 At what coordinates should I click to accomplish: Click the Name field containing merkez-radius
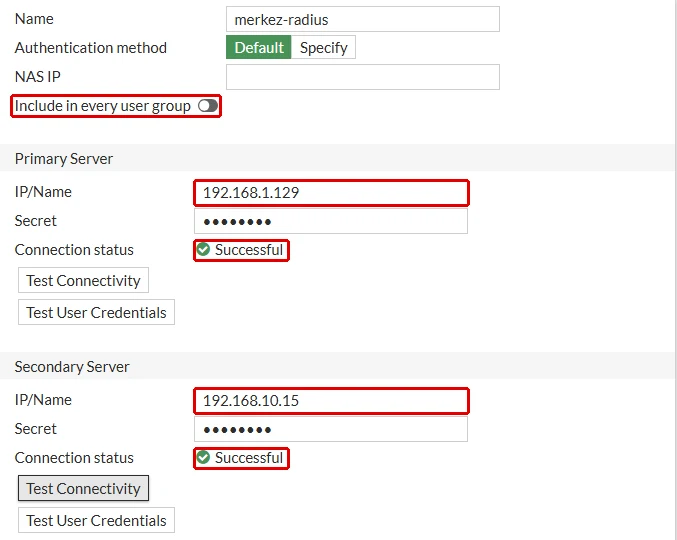point(363,19)
